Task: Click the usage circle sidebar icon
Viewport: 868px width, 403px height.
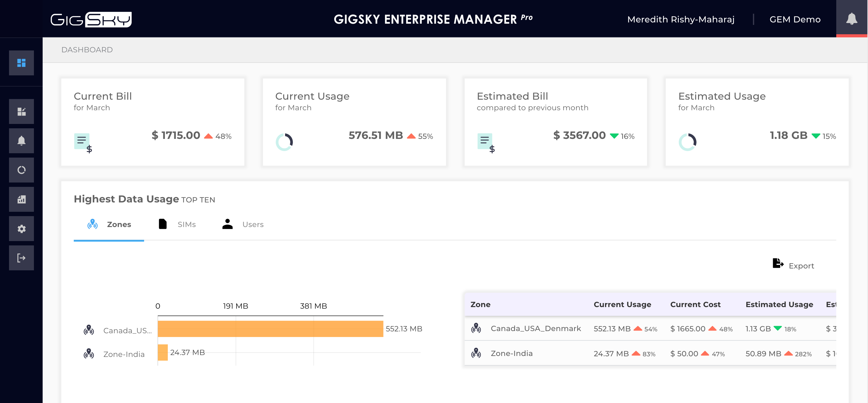Action: 21,170
